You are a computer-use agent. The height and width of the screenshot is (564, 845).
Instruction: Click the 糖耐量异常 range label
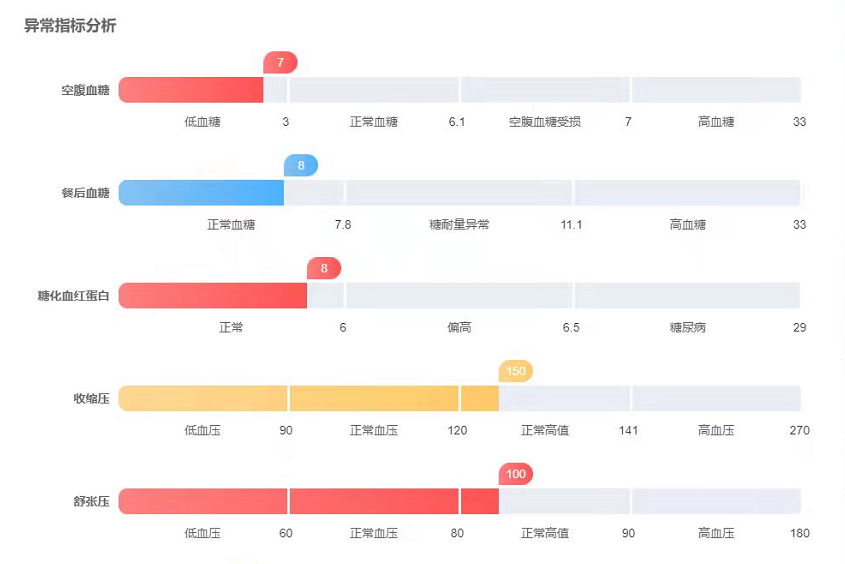point(459,225)
